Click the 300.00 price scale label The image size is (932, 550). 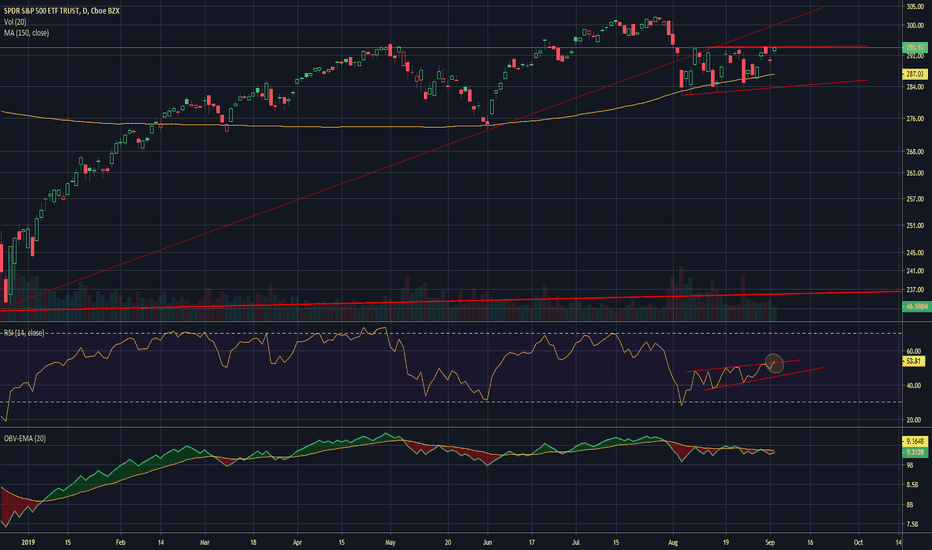click(915, 26)
